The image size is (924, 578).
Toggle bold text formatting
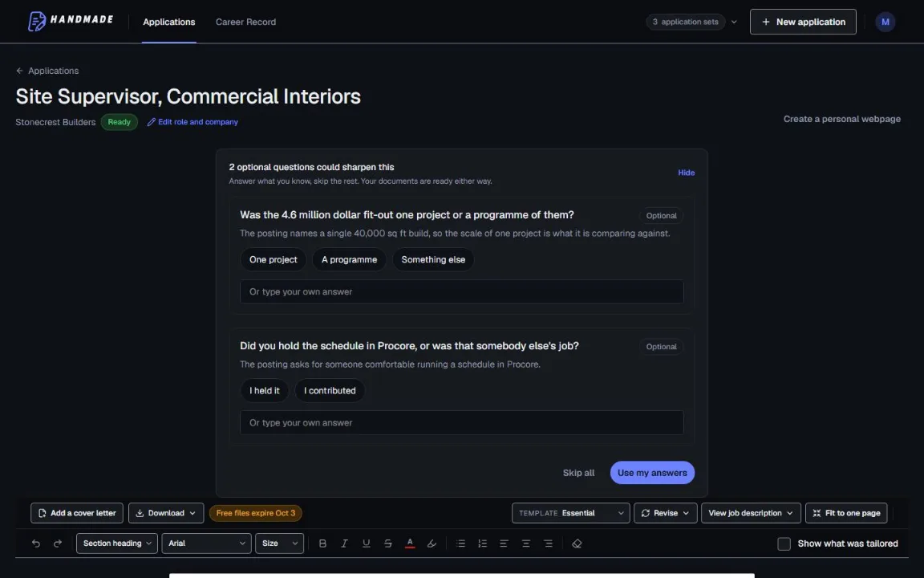[322, 543]
